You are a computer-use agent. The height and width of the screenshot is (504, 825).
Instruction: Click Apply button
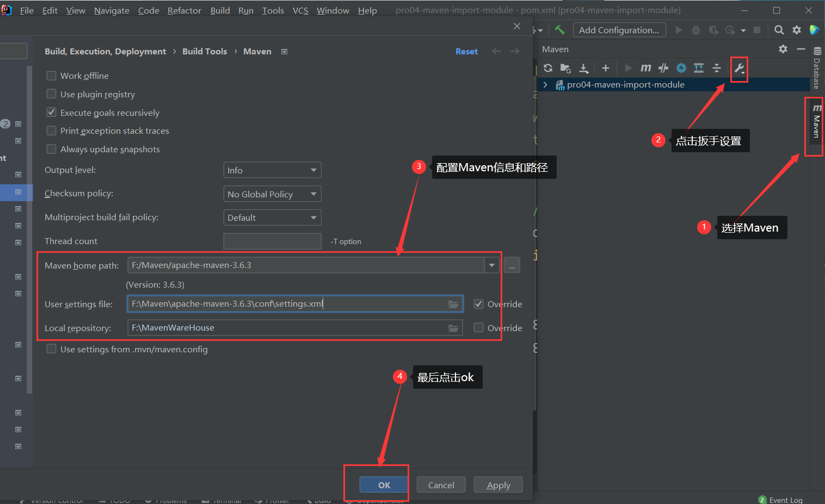coord(498,485)
